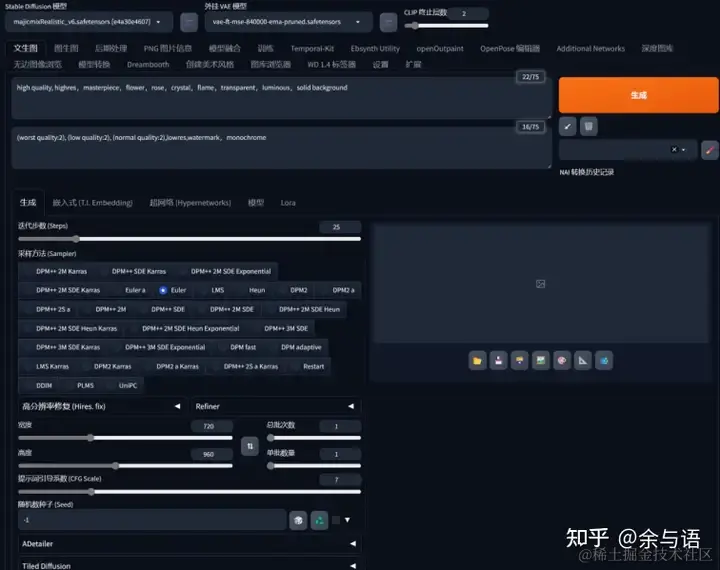
Task: Adjust the CFG Scale slider
Action: 189,492
